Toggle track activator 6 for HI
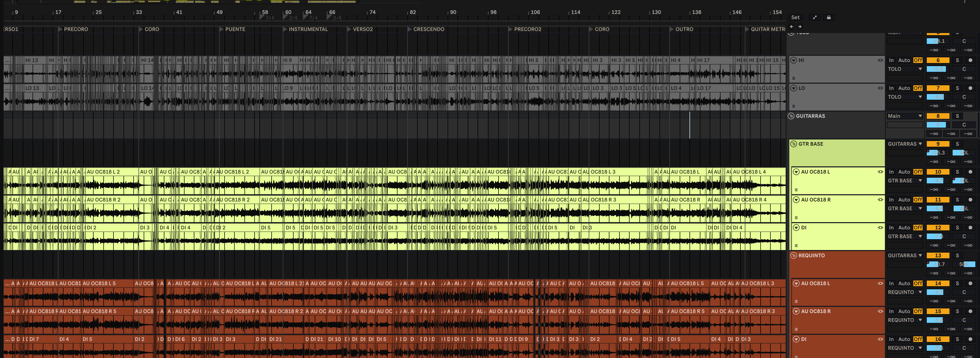 (938, 60)
